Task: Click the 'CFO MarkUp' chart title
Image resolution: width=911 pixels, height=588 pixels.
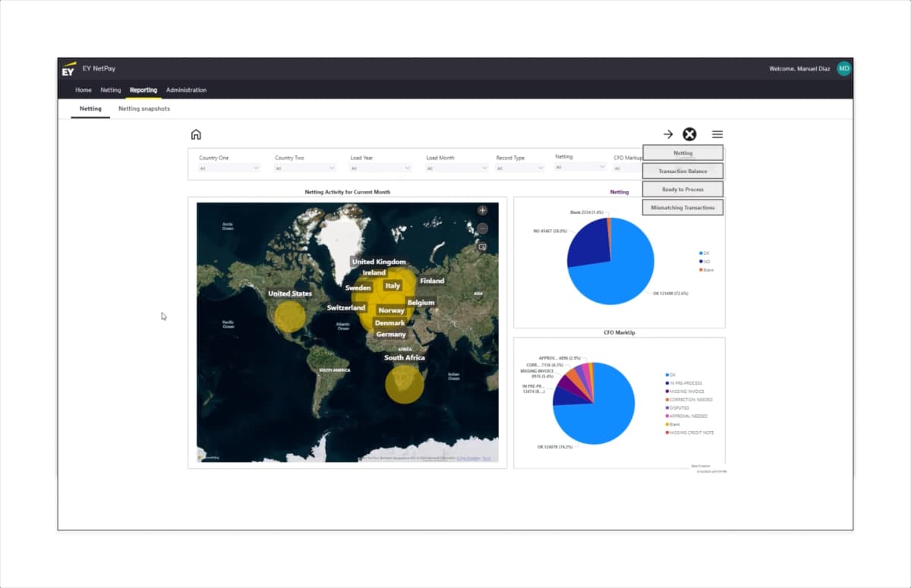Action: pyautogui.click(x=619, y=332)
